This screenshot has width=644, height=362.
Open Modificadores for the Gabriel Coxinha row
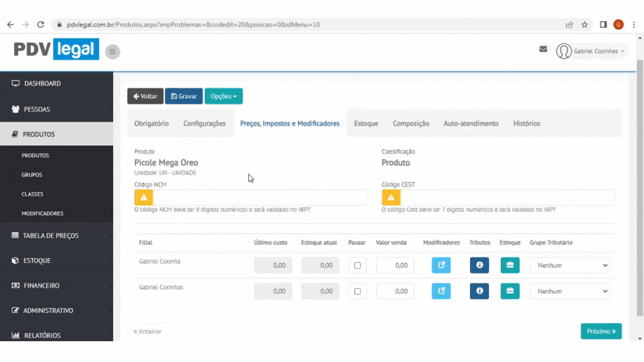[x=441, y=265]
